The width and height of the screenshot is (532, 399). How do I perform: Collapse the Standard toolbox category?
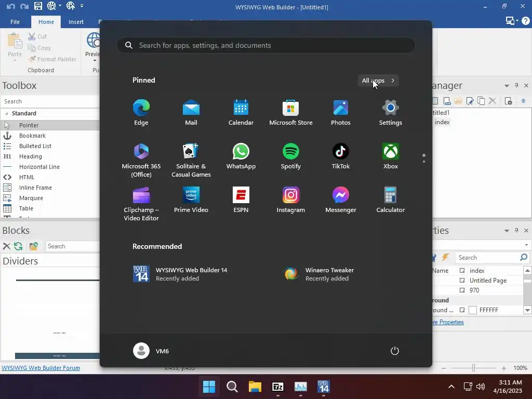(6, 113)
